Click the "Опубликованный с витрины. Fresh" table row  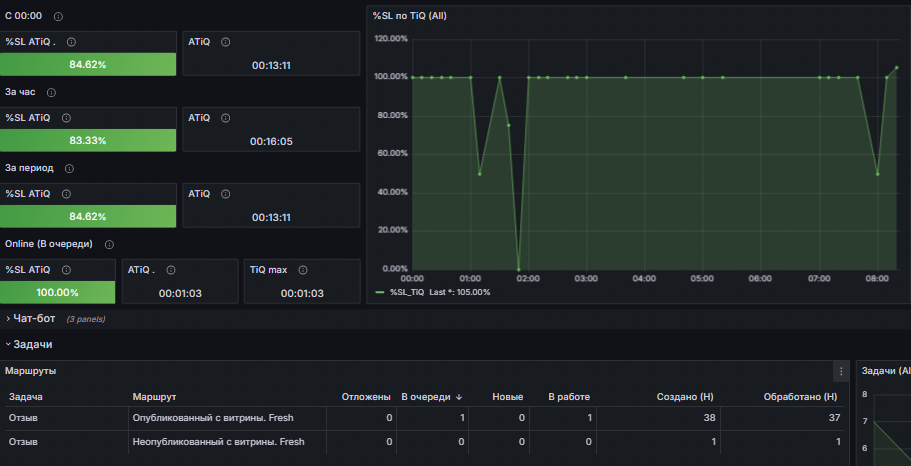coord(212,417)
